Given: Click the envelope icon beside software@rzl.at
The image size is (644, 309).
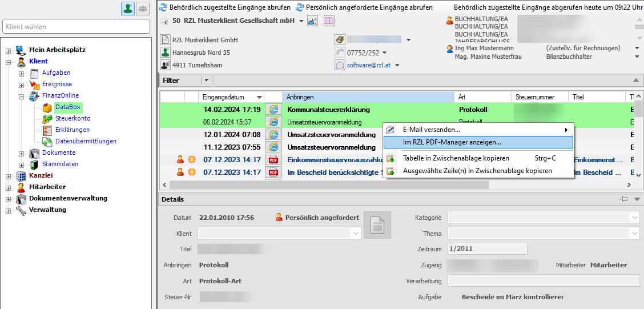Looking at the screenshot, I should 340,65.
